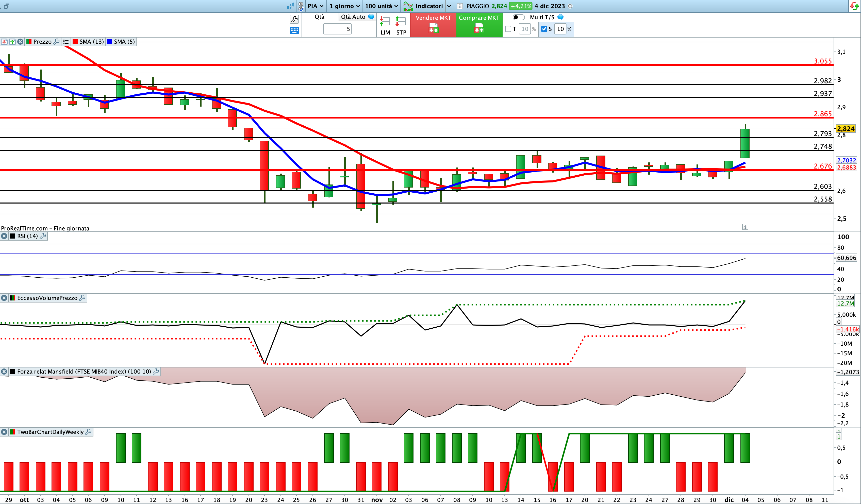The width and height of the screenshot is (861, 504).
Task: Click the link-chart pin icon with checkmark
Action: (301, 6)
